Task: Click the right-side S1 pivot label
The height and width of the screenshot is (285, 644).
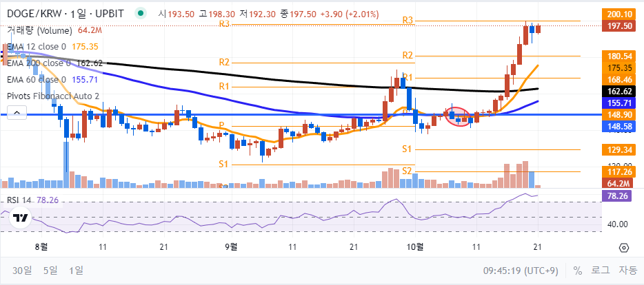Action: pos(407,149)
